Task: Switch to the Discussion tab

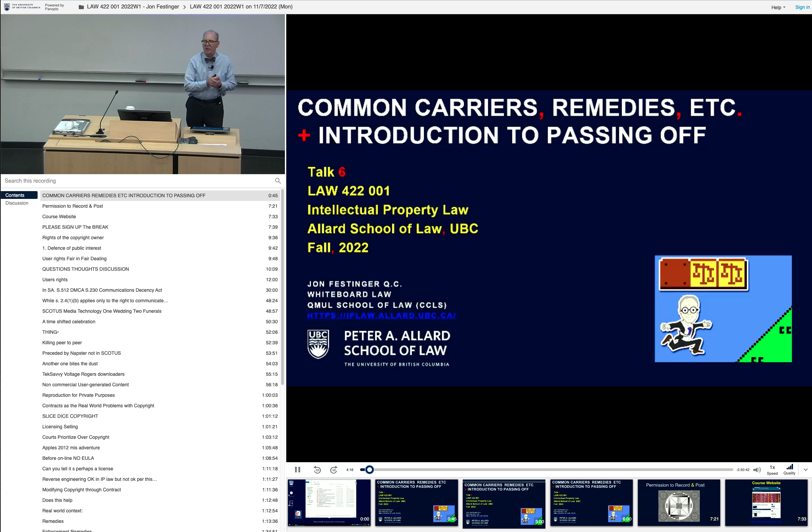Action: 17,203
